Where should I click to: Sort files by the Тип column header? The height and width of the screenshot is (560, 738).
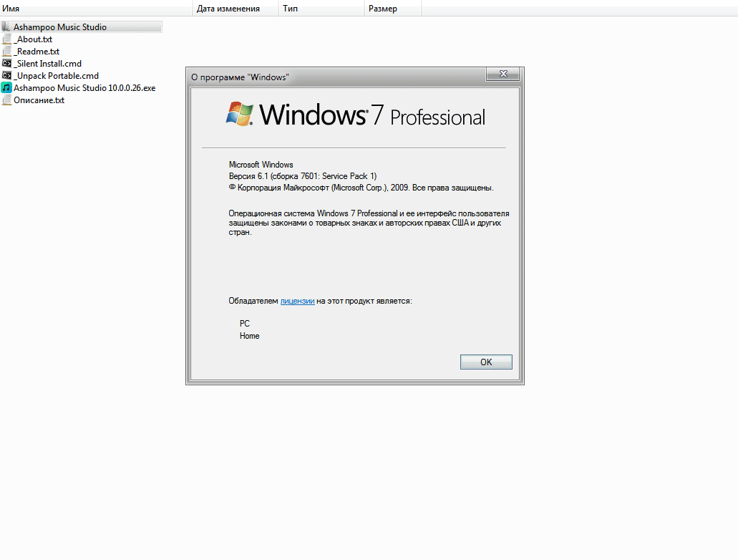[x=321, y=9]
